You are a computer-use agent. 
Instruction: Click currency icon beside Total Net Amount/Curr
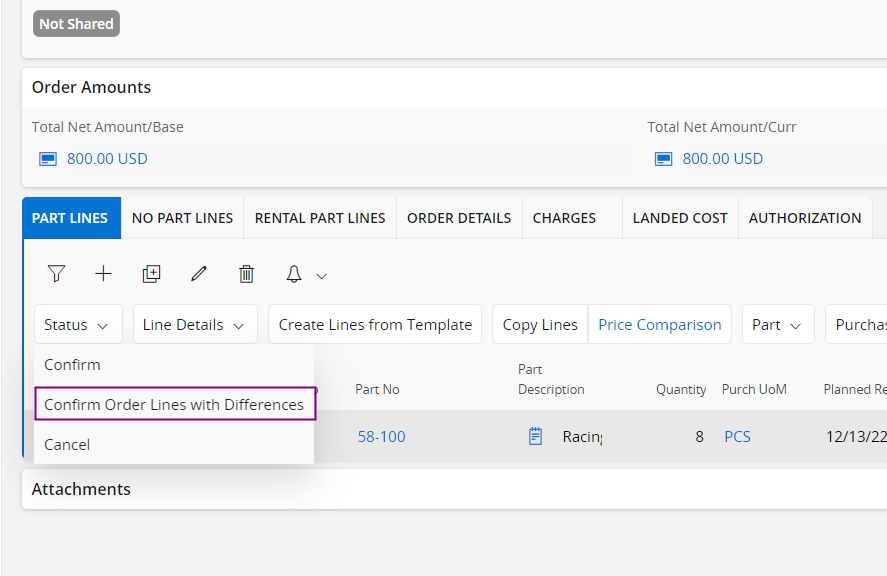[x=663, y=159]
